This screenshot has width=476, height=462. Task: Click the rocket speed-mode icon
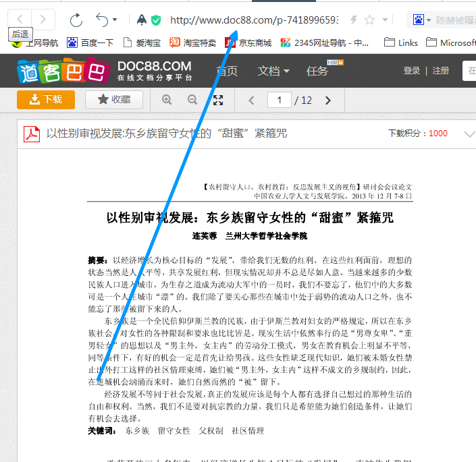(x=142, y=20)
